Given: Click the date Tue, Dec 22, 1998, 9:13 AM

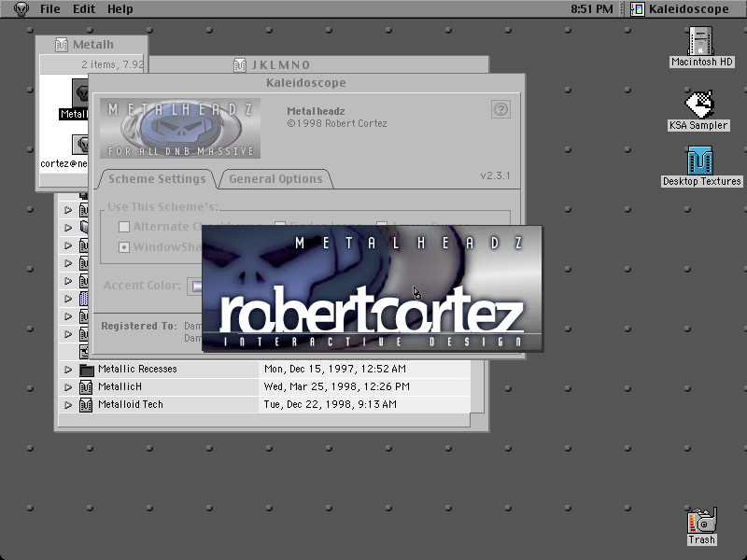Looking at the screenshot, I should click(331, 404).
